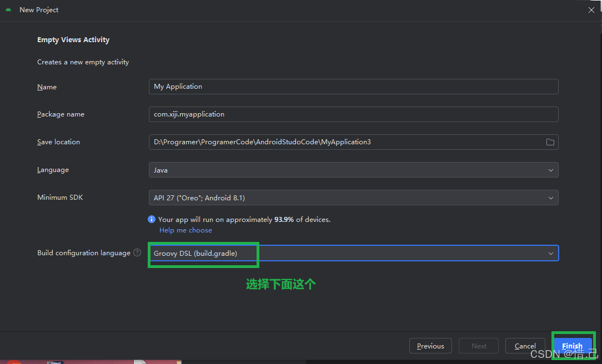This screenshot has height=364, width=602.
Task: Click the blue info icon beside device coverage
Action: point(152,219)
